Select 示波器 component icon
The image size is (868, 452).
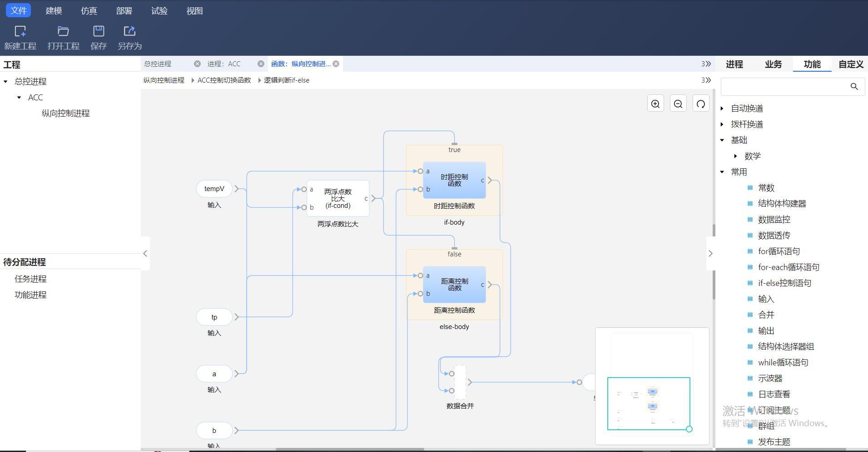click(x=750, y=378)
